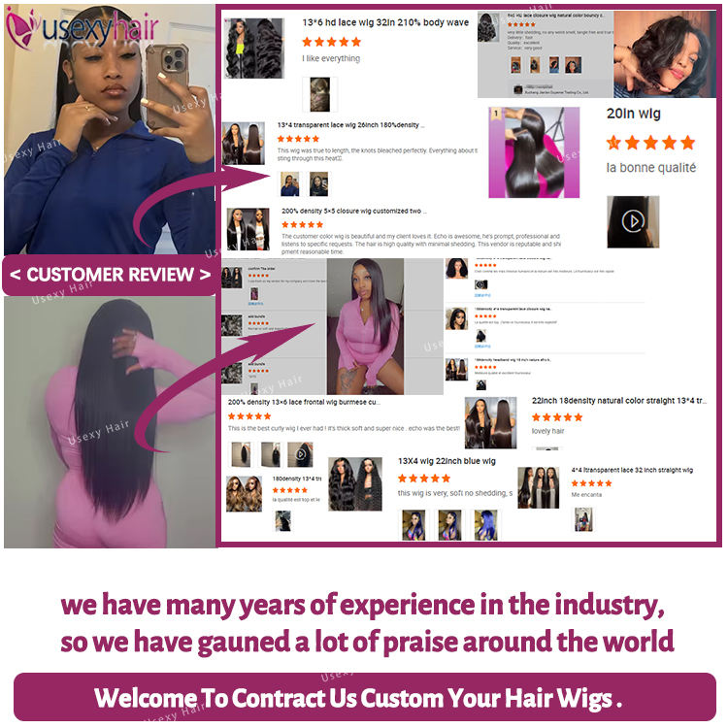
Task: Click the 200% density 5×5 closure wig title
Action: 353,211
